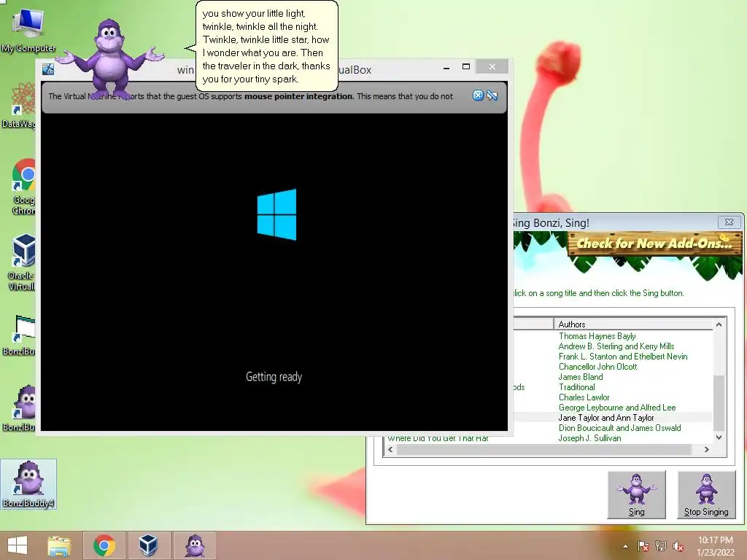Click the Sing button
The height and width of the screenshot is (560, 747).
(x=636, y=495)
